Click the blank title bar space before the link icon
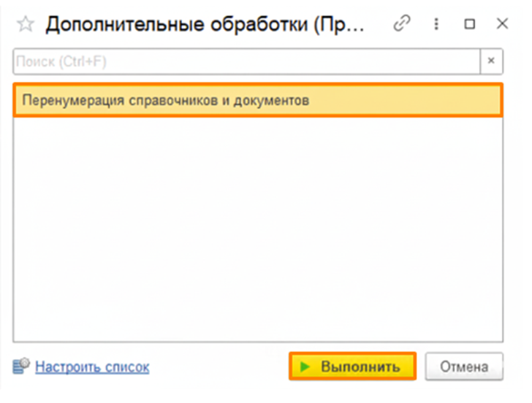Image resolution: width=532 pixels, height=403 pixels. click(x=379, y=24)
